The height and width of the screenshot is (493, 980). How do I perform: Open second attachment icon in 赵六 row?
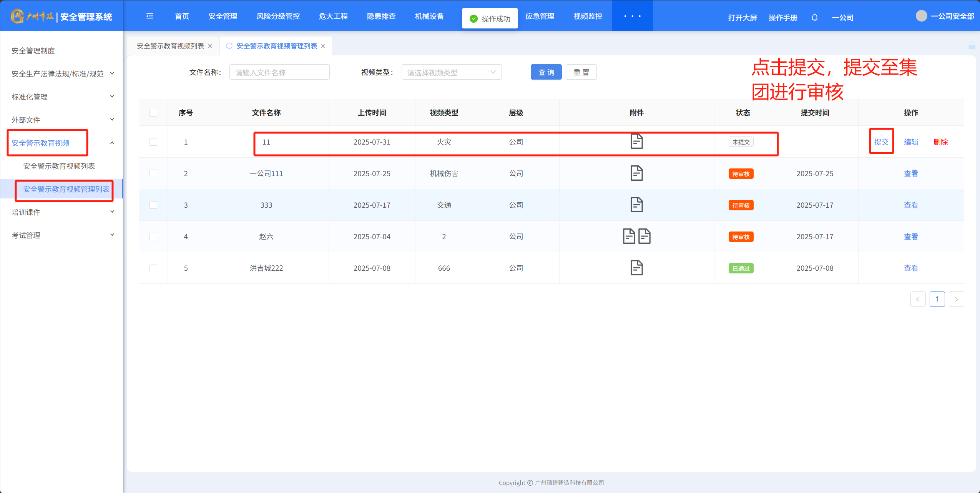point(644,236)
